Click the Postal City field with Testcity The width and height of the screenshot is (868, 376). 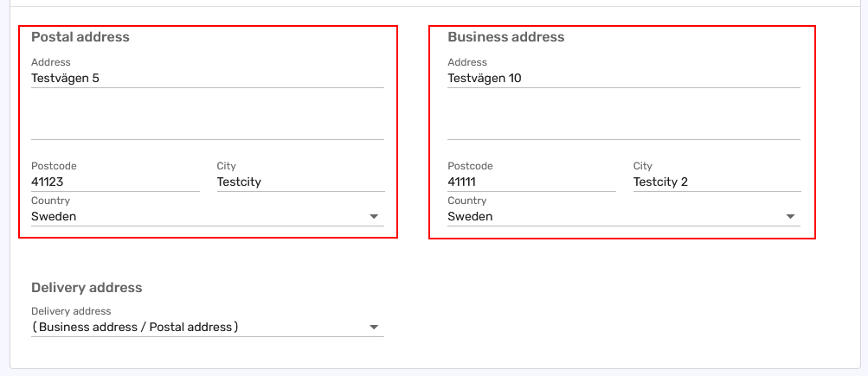300,182
